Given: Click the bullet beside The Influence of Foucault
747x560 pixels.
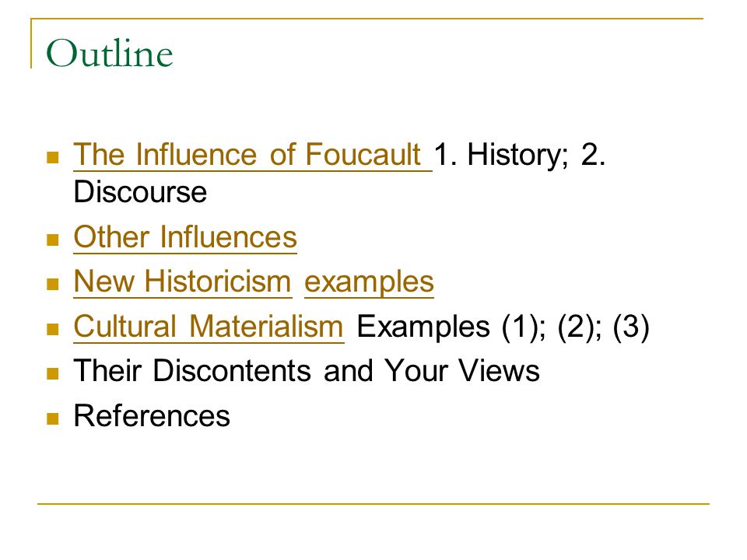Looking at the screenshot, I should coord(53,157).
